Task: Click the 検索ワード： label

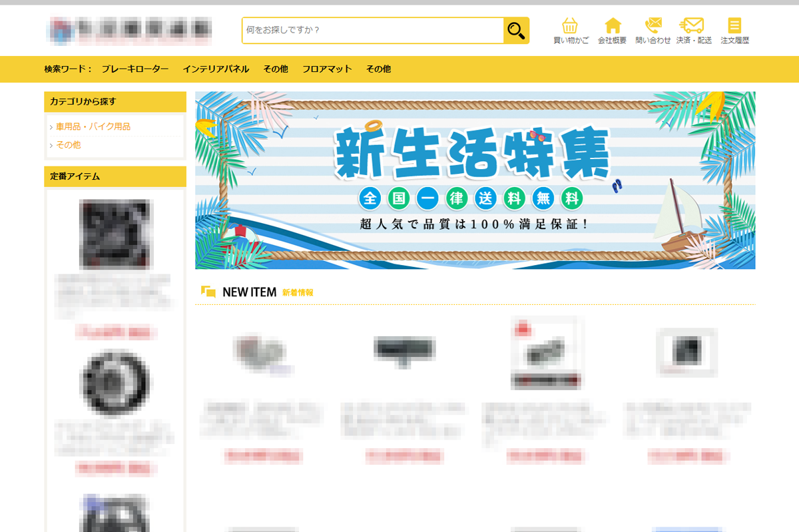Action: coord(68,69)
